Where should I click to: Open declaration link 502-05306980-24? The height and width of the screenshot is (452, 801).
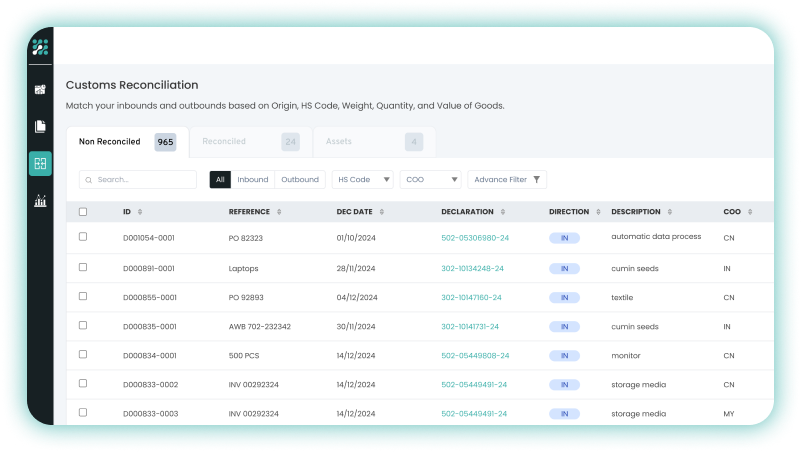coord(475,238)
